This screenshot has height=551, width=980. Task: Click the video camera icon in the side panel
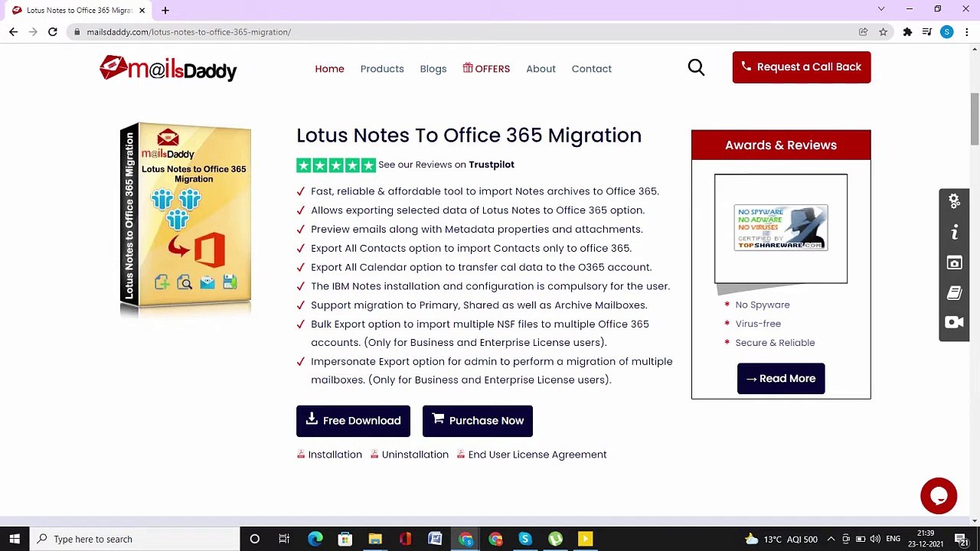click(x=954, y=322)
